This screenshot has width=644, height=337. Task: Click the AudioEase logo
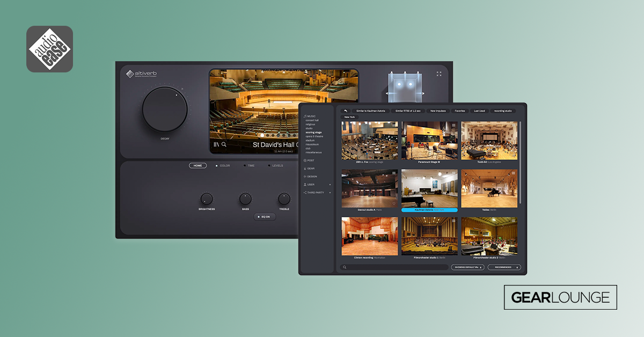[49, 49]
